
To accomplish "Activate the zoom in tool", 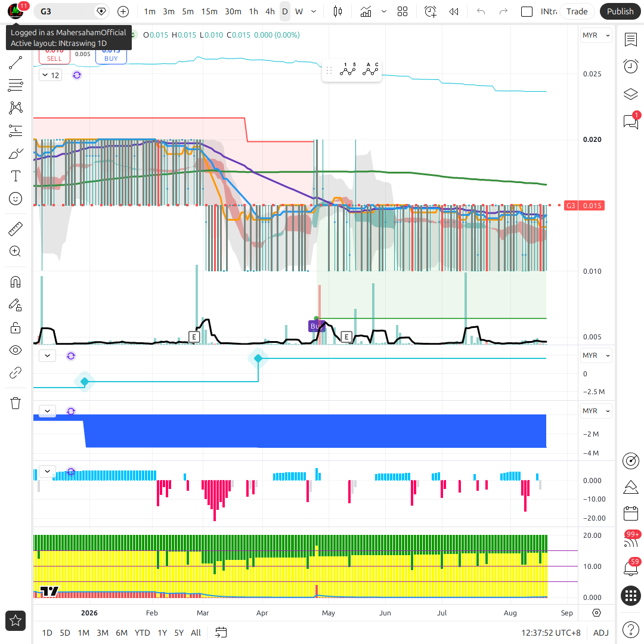I will coord(16,252).
